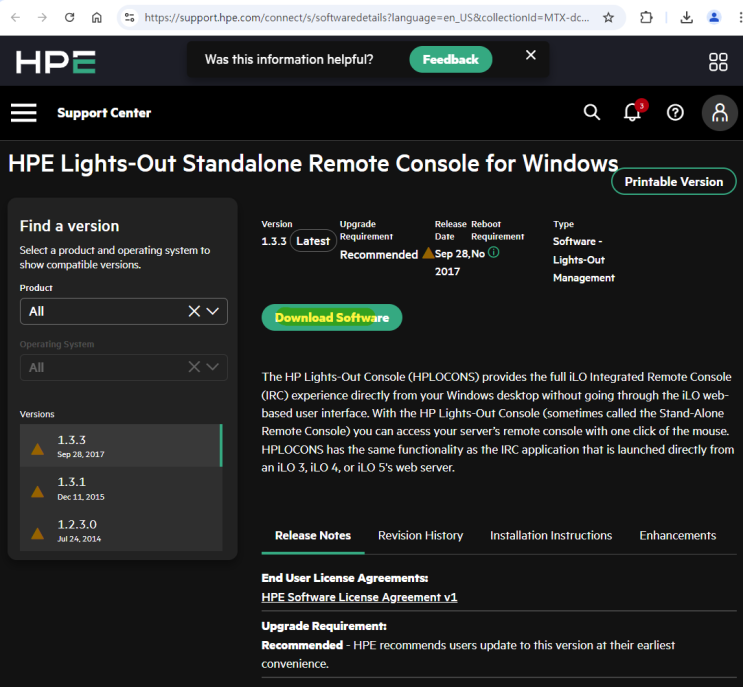This screenshot has height=687, width=743.
Task: Open the browser profile avatar
Action: click(714, 18)
